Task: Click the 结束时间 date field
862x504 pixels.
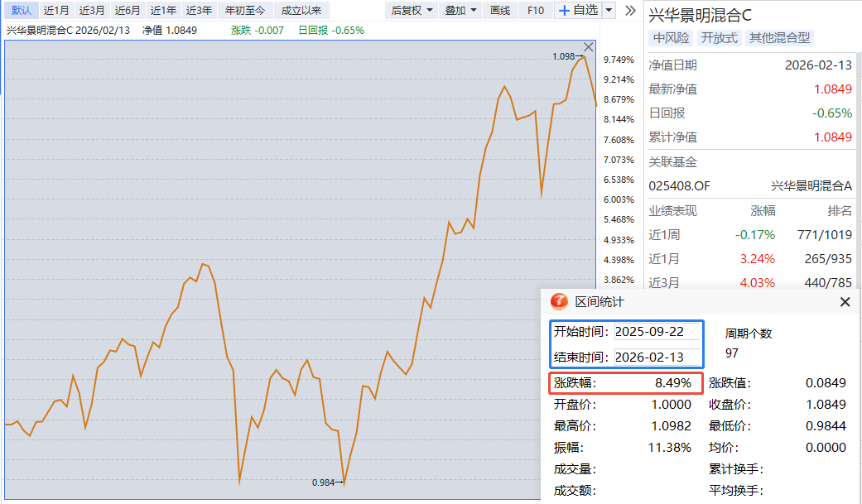Action: point(650,358)
